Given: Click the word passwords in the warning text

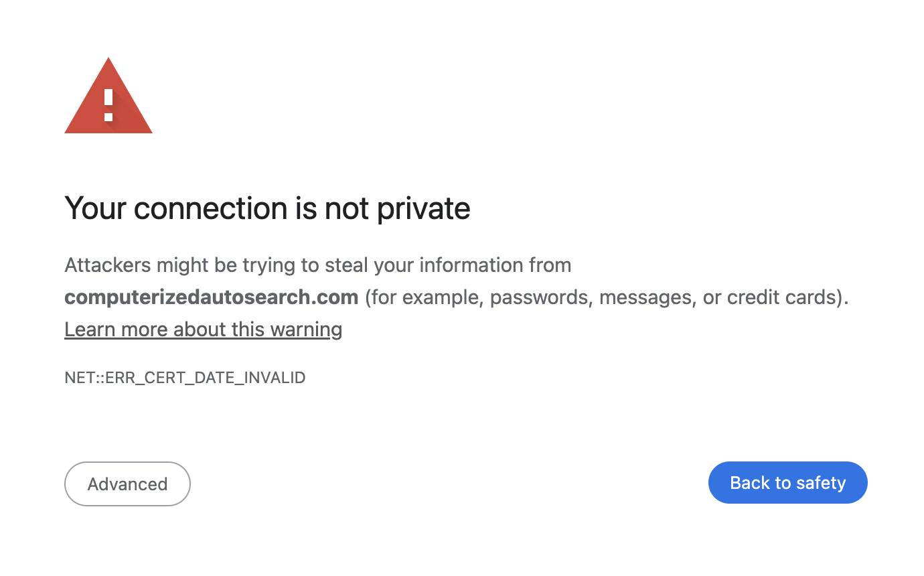Looking at the screenshot, I should coord(541,297).
